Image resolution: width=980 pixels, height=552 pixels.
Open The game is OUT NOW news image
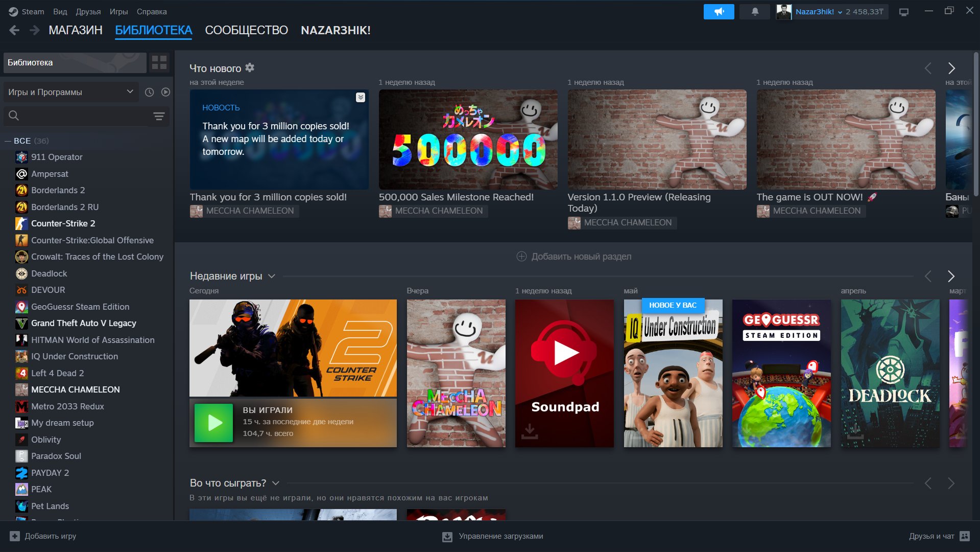tap(846, 140)
